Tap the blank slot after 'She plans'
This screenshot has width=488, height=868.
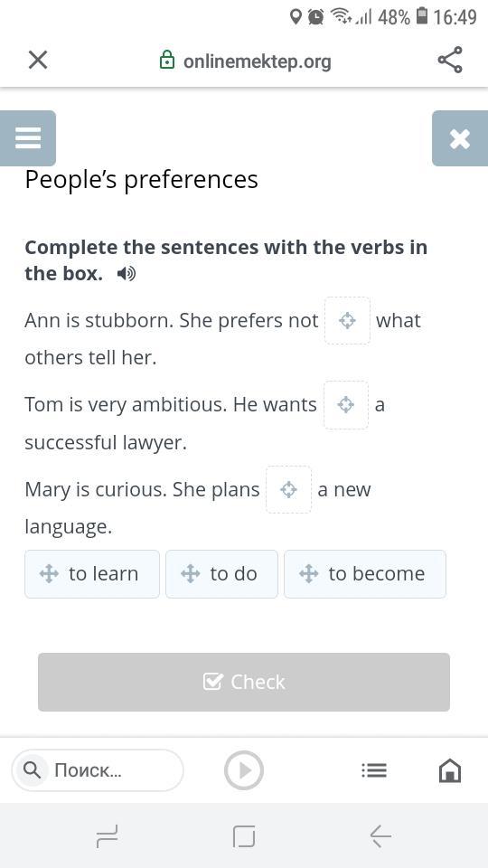tap(288, 489)
